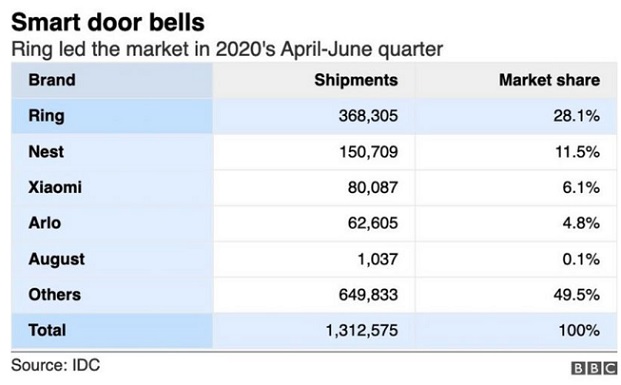
Task: Click Ring market share 28.1%
Action: click(576, 116)
